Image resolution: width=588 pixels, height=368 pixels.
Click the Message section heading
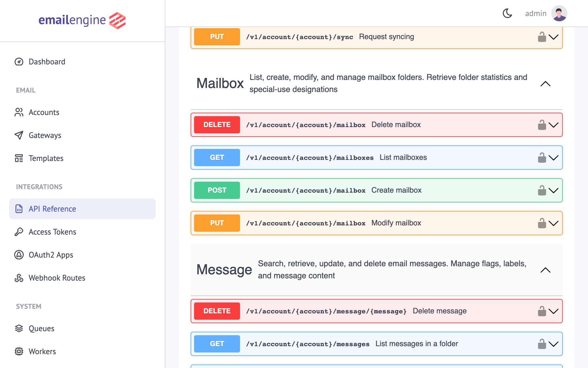click(x=224, y=270)
